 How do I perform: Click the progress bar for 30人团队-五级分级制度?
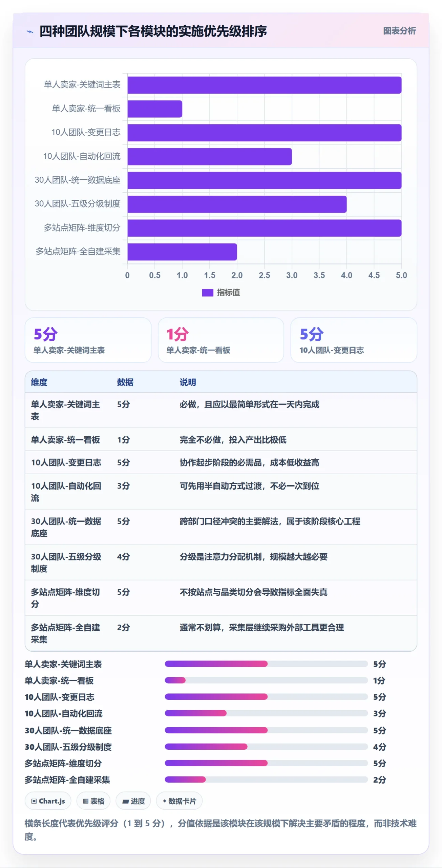[266, 747]
